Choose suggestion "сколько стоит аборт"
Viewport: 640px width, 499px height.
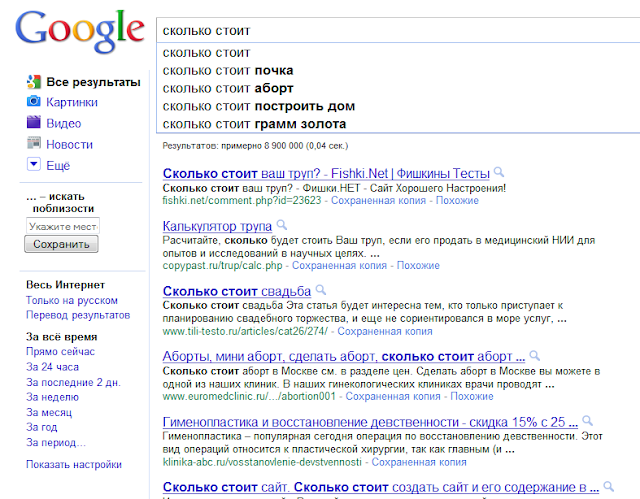click(x=228, y=89)
